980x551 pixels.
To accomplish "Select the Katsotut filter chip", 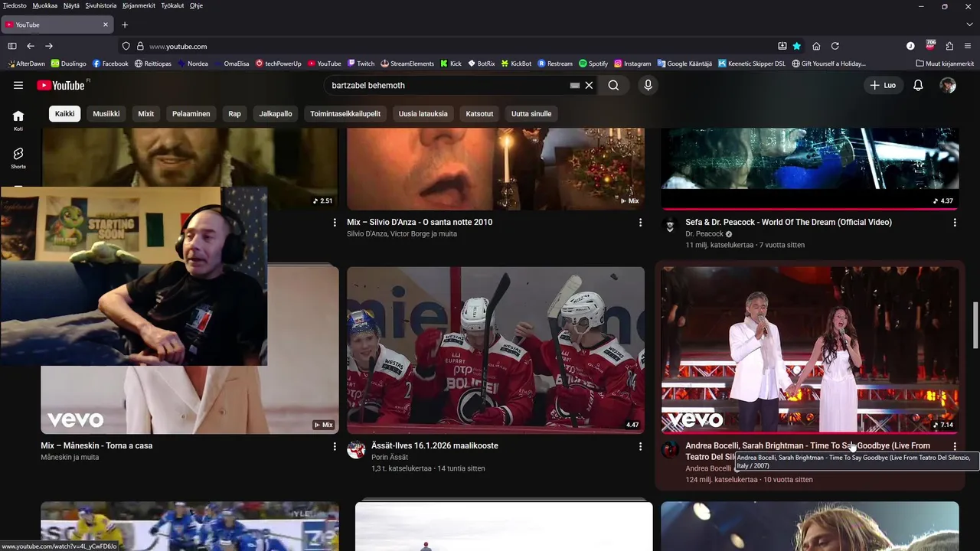I will 480,114.
